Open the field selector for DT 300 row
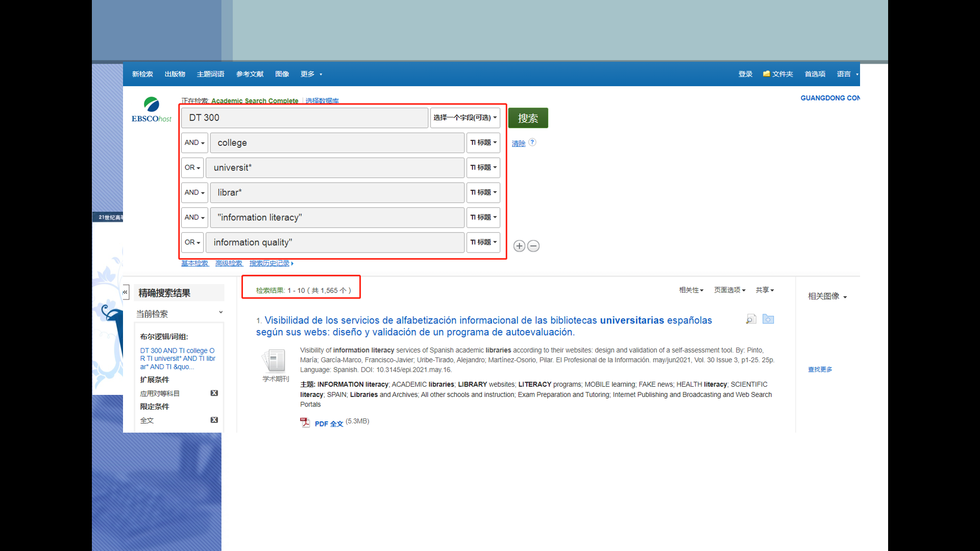Viewport: 980px width, 551px height. (x=465, y=118)
